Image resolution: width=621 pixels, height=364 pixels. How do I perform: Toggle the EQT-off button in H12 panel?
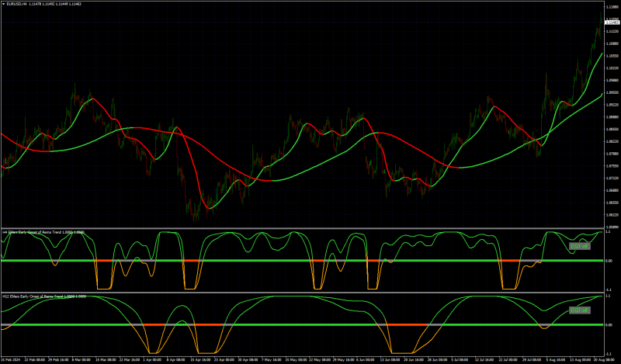(580, 310)
